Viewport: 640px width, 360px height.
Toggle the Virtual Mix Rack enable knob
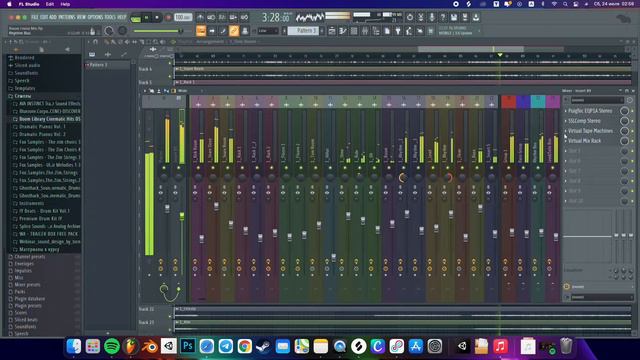point(624,141)
